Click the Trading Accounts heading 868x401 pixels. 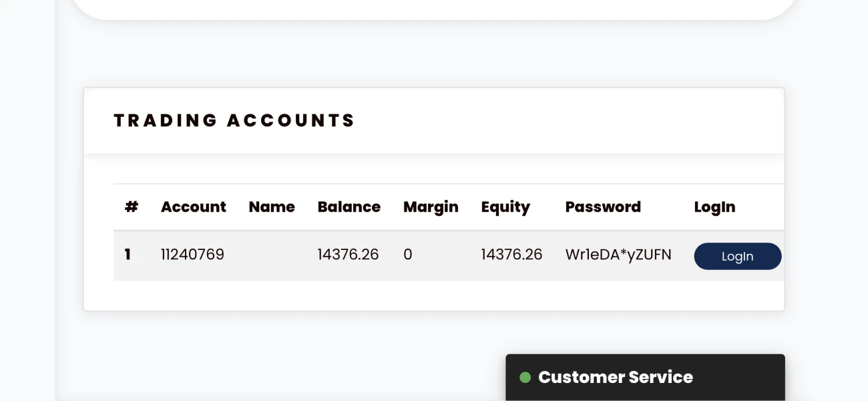click(x=234, y=120)
